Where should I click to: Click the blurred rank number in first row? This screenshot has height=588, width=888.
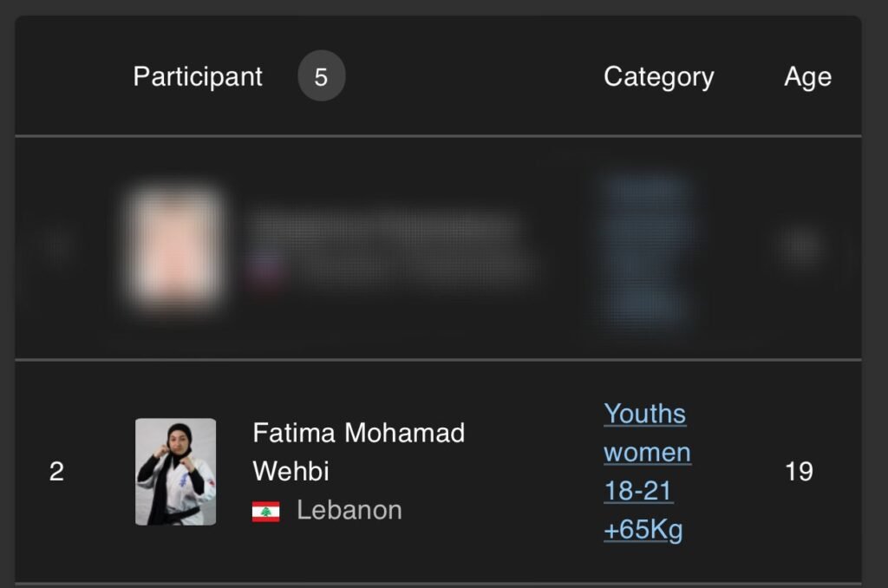pyautogui.click(x=56, y=249)
